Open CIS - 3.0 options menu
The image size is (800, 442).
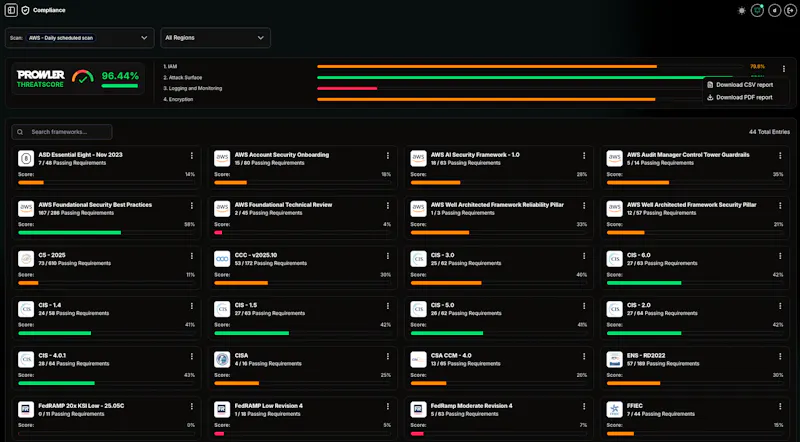(584, 256)
